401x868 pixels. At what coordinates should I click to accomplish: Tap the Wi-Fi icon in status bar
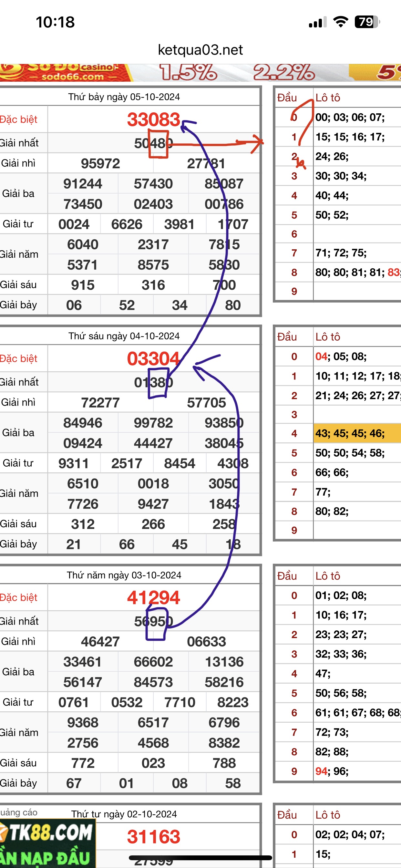tap(340, 22)
